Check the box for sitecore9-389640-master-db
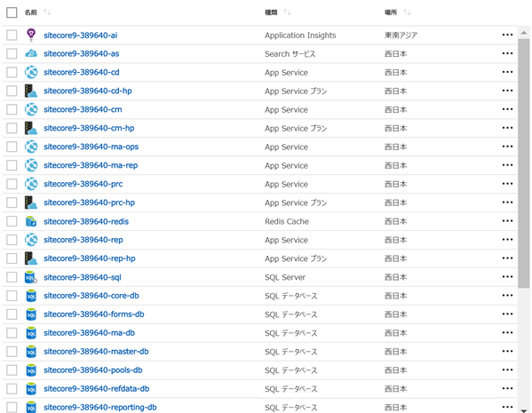Image resolution: width=532 pixels, height=413 pixels. pyautogui.click(x=12, y=352)
